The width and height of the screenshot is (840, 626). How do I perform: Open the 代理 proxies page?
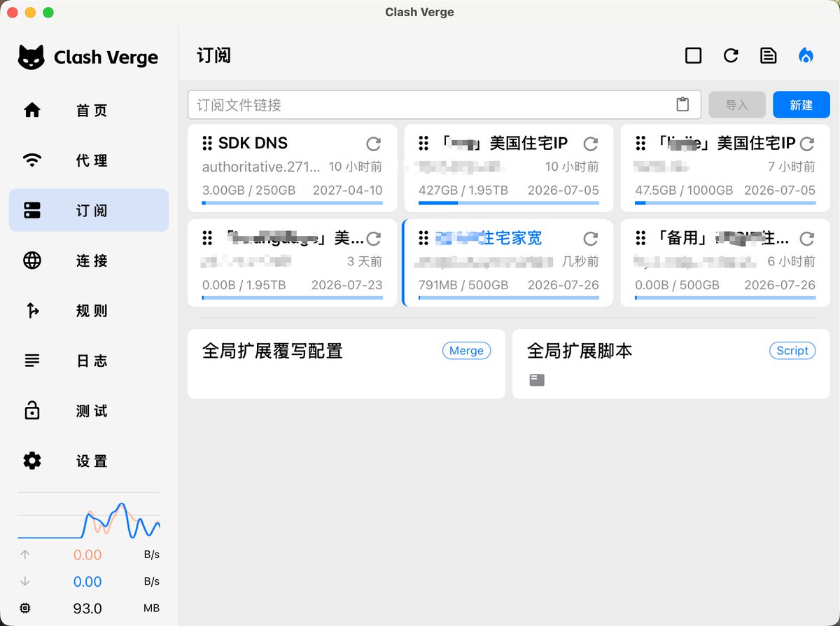pos(89,160)
